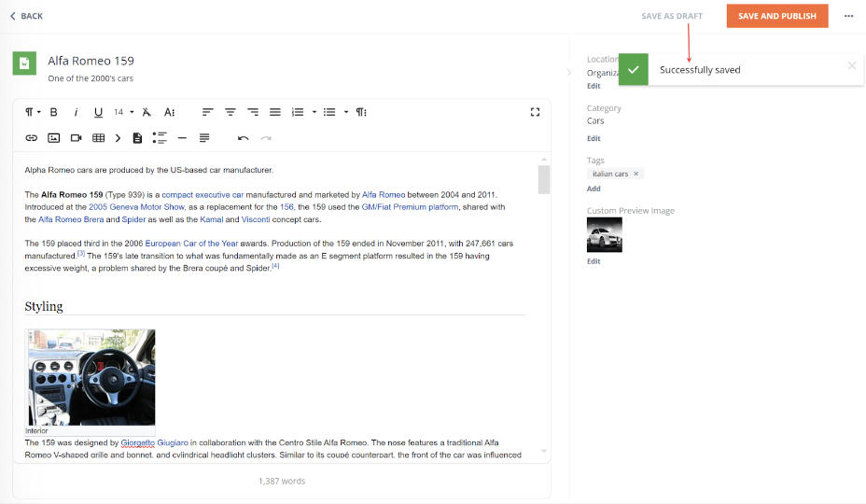Open the Kamal concept link

[212, 220]
